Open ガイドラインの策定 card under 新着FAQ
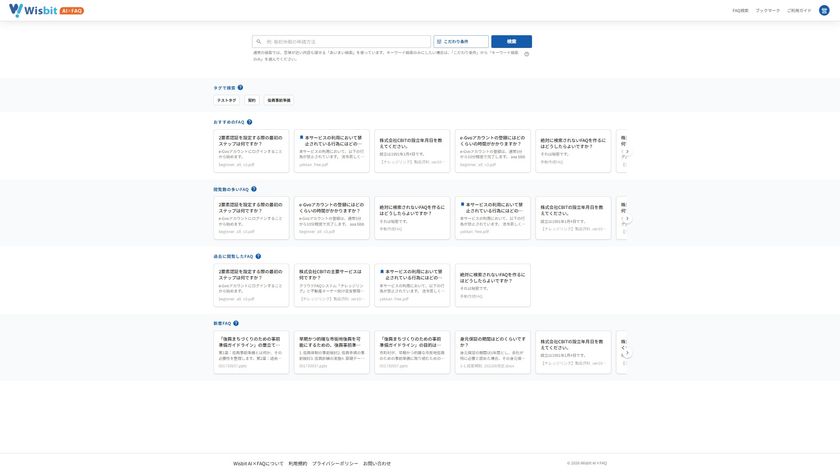The height and width of the screenshot is (473, 840). coord(251,352)
